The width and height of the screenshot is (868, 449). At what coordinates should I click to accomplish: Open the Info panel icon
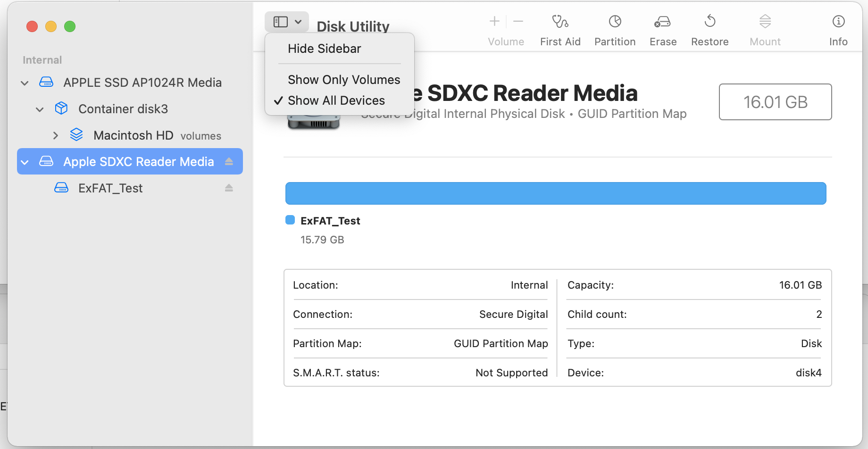838,22
